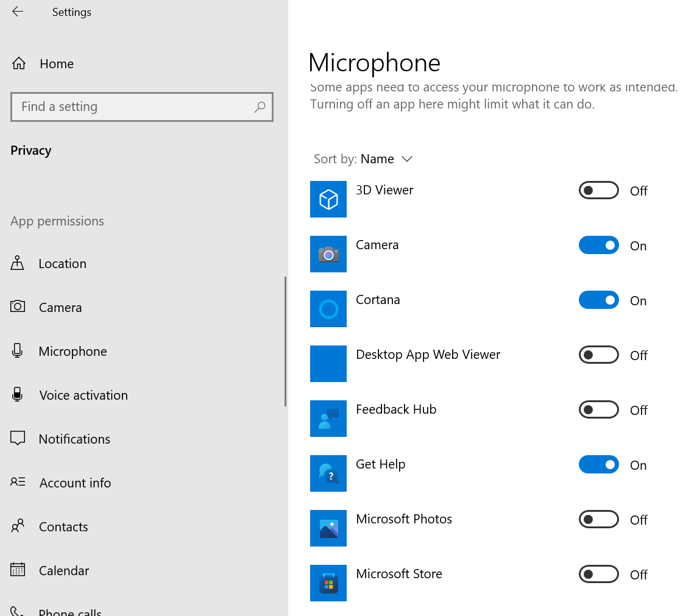Expand the Feedback Hub toggle to On
This screenshot has width=694, height=616.
click(x=598, y=409)
